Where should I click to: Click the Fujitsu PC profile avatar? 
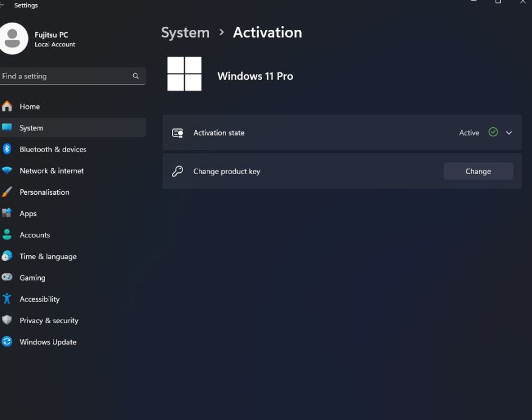coord(13,39)
